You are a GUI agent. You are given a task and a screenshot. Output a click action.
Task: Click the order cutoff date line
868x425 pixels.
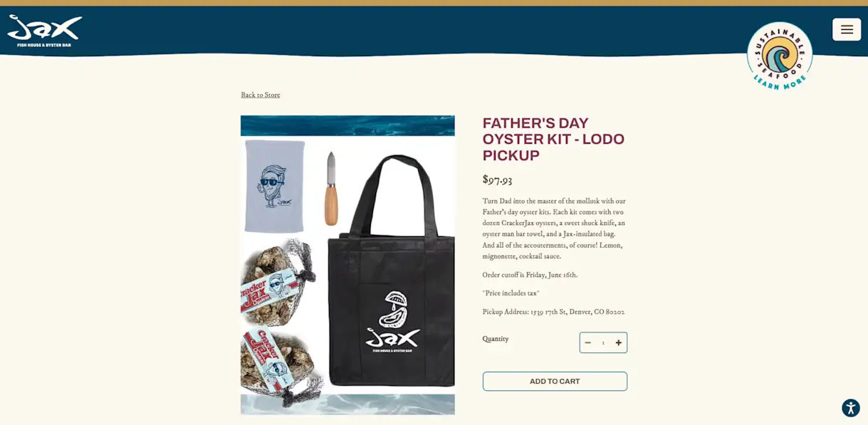tap(530, 275)
